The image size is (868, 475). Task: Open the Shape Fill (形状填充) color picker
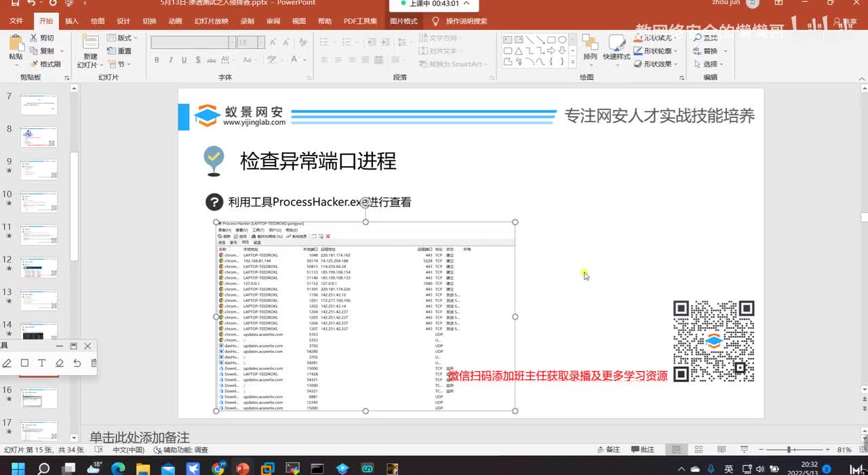(655, 38)
